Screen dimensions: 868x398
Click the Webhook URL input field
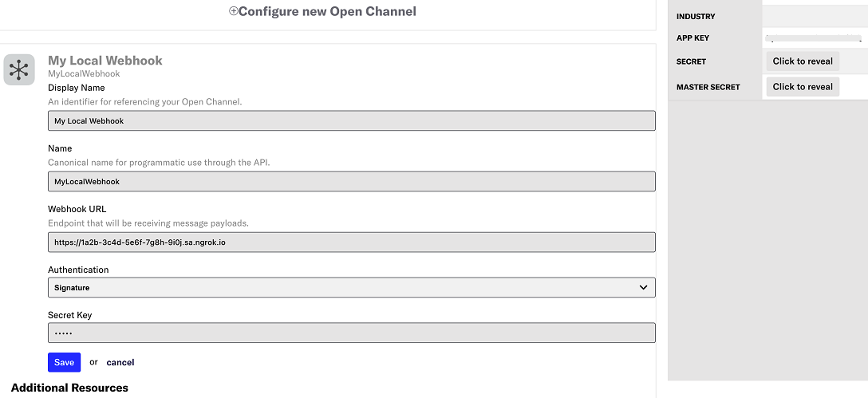[352, 242]
